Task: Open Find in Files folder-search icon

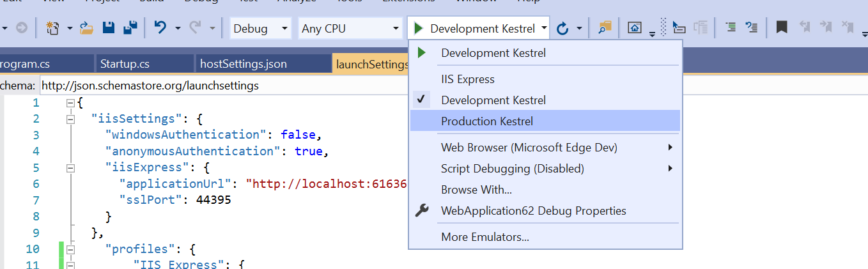Action: click(x=605, y=28)
